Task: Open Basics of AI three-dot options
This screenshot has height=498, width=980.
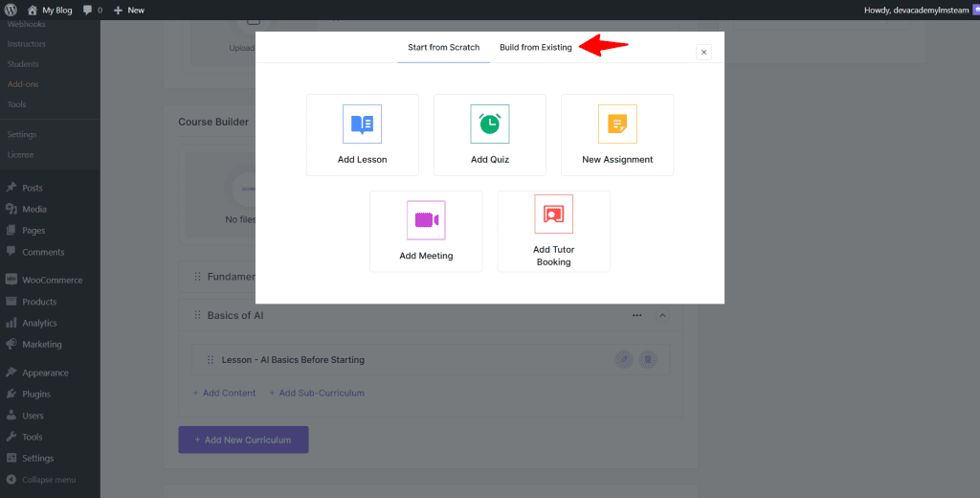Action: coord(636,315)
